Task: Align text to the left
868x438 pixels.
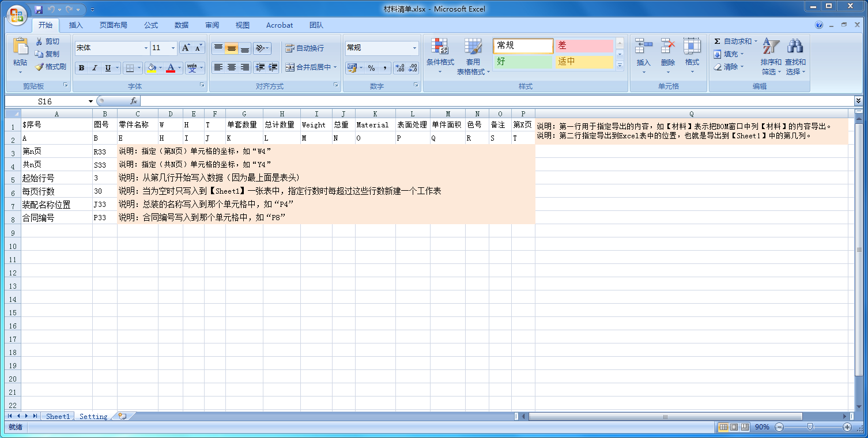Action: tap(218, 67)
